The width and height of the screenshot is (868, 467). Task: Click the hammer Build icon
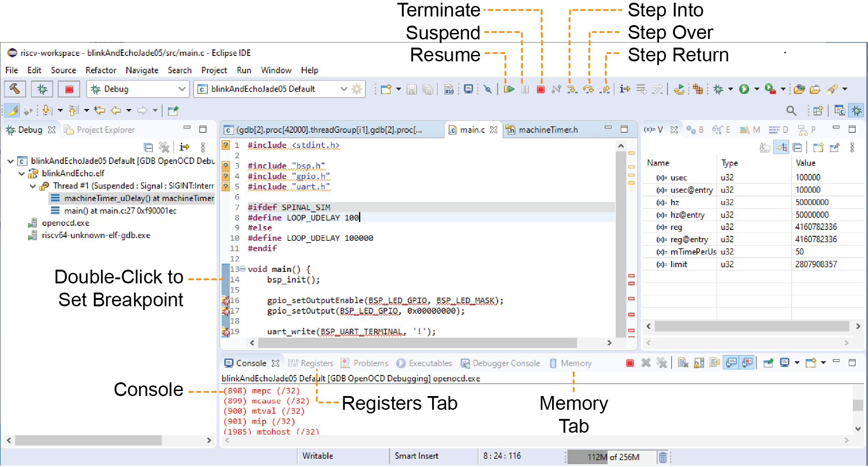click(15, 89)
